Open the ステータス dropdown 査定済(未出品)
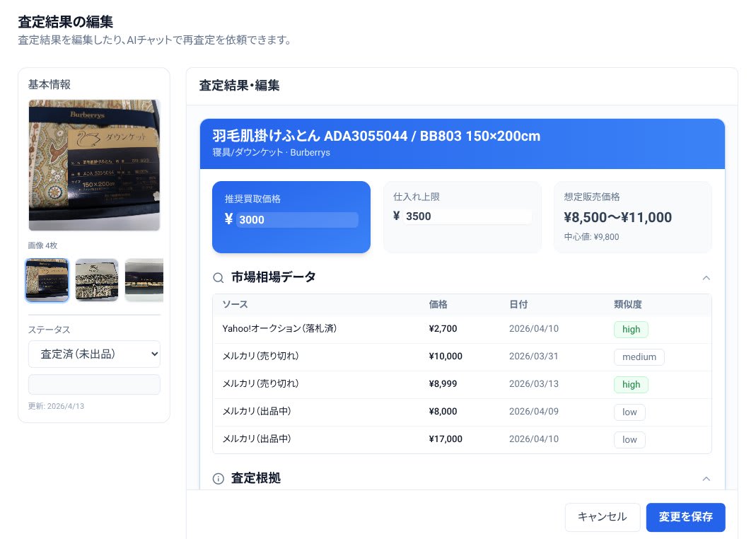 94,354
